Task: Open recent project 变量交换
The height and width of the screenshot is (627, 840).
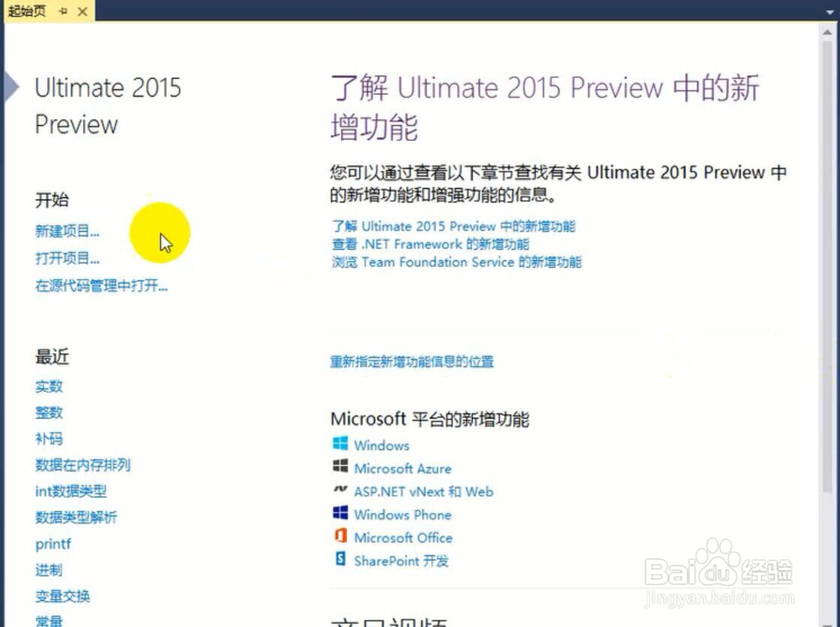Action: pos(62,596)
